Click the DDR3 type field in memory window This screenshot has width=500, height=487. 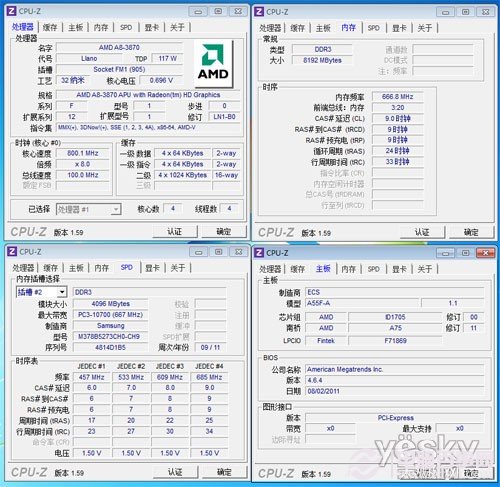coord(323,49)
